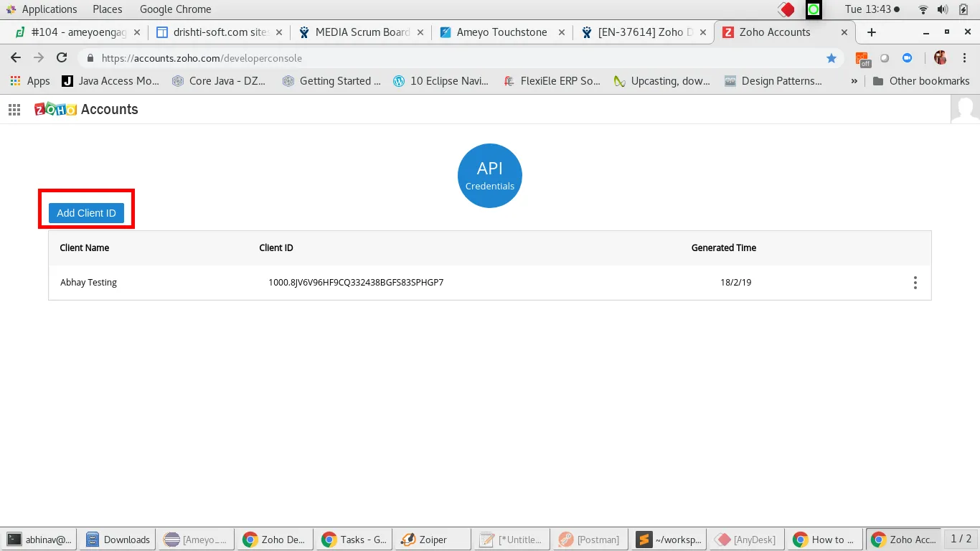This screenshot has height=551, width=980.
Task: Click the address bar URL
Action: click(202, 58)
